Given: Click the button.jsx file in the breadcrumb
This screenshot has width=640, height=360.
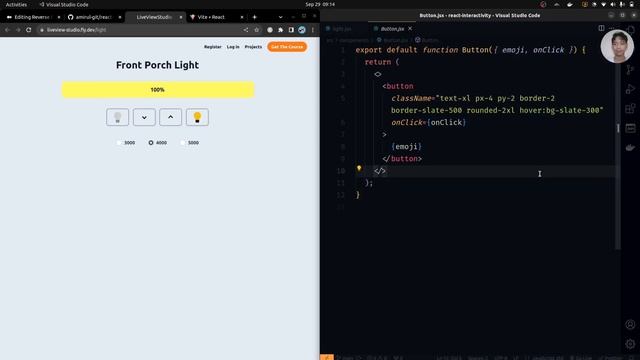Looking at the screenshot, I should (392, 40).
